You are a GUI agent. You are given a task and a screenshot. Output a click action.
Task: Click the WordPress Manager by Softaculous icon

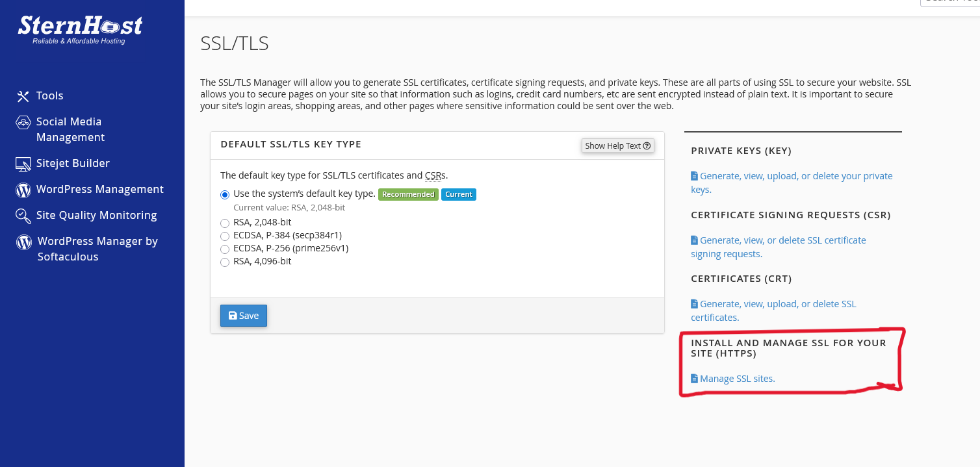pyautogui.click(x=24, y=242)
